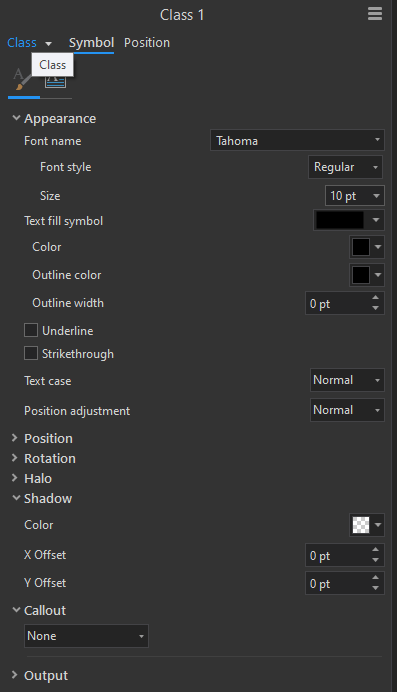Click the Class tab label

tap(22, 43)
